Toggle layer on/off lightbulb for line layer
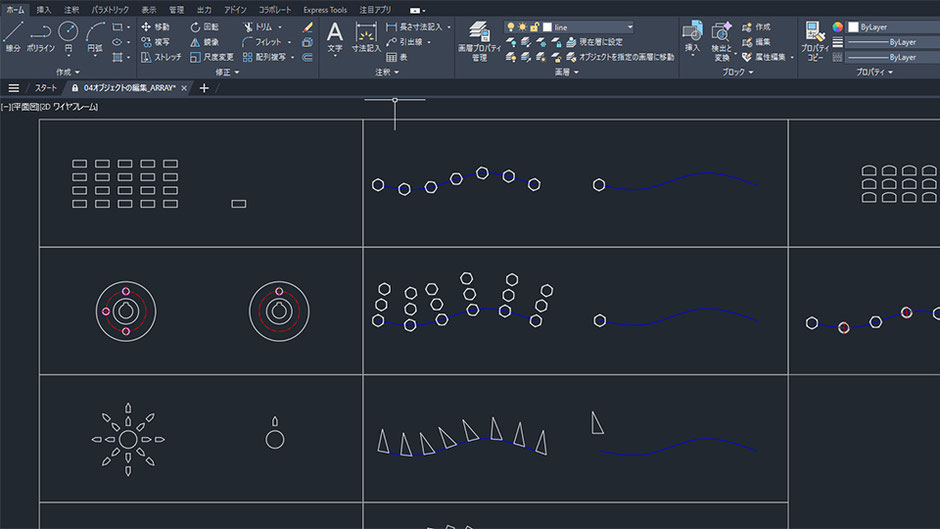 pyautogui.click(x=510, y=27)
